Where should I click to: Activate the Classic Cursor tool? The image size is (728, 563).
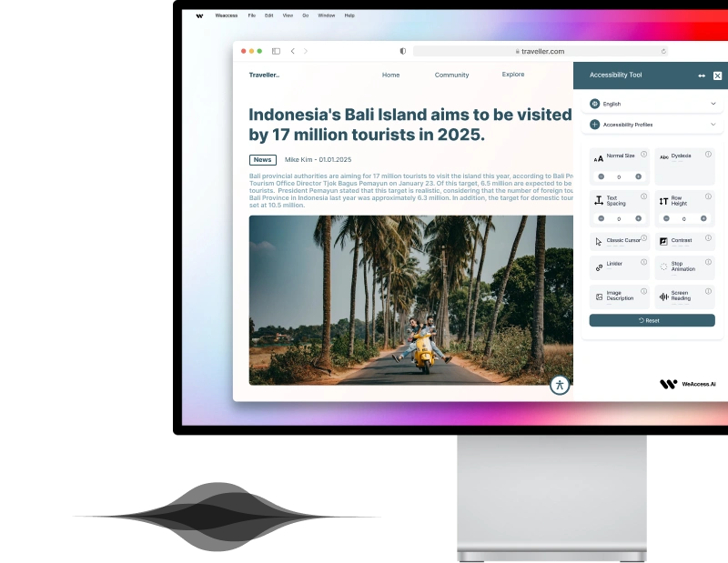point(619,241)
